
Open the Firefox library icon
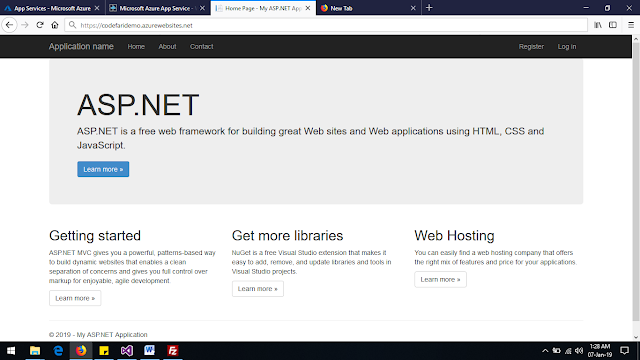(x=598, y=25)
